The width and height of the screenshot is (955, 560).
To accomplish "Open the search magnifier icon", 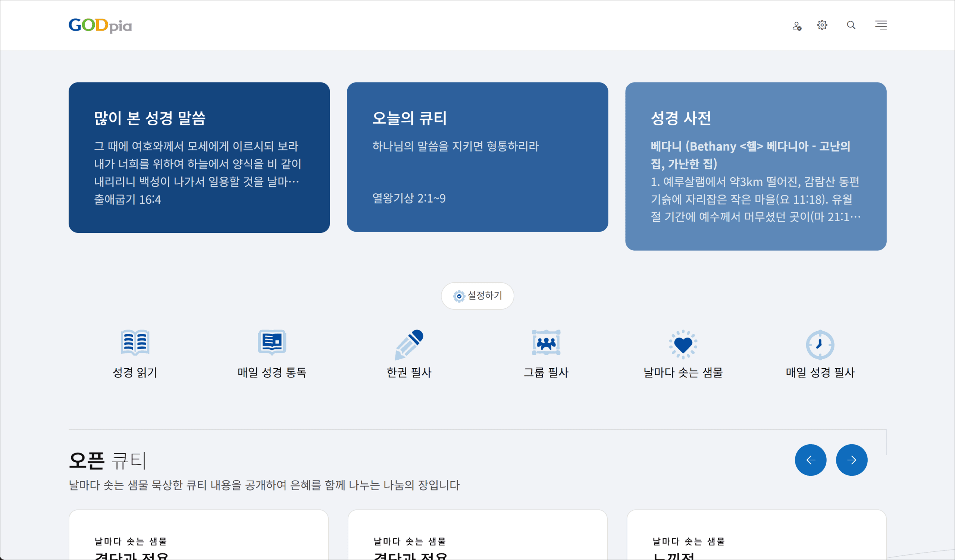I will 851,25.
